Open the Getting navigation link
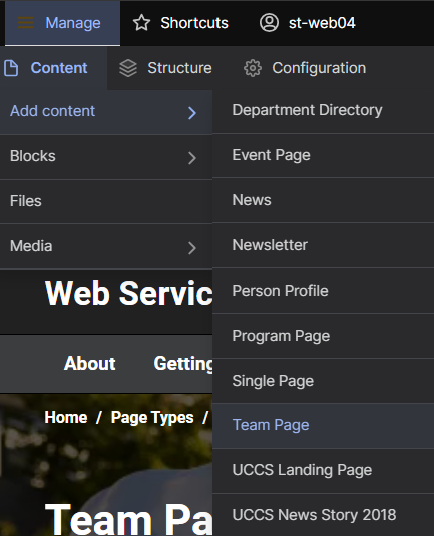 click(x=183, y=364)
